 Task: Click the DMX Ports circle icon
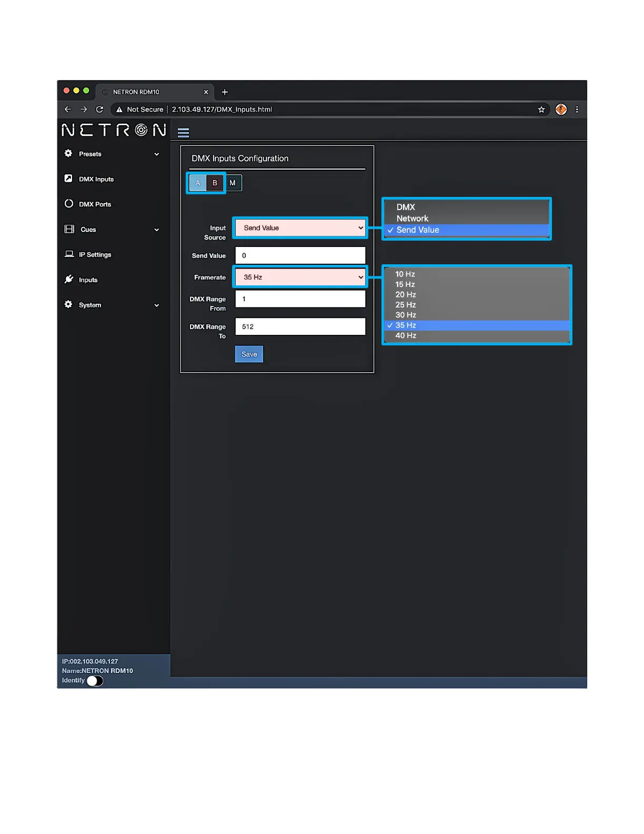click(69, 204)
